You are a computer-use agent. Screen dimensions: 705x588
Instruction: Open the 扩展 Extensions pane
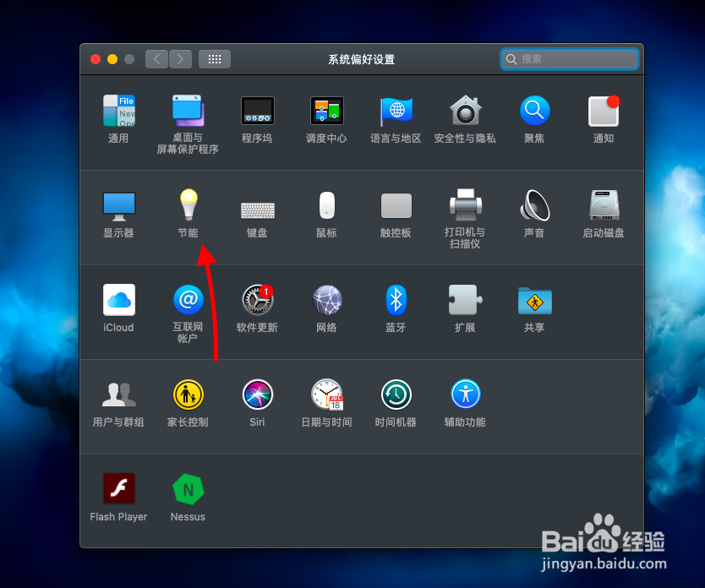tap(466, 300)
